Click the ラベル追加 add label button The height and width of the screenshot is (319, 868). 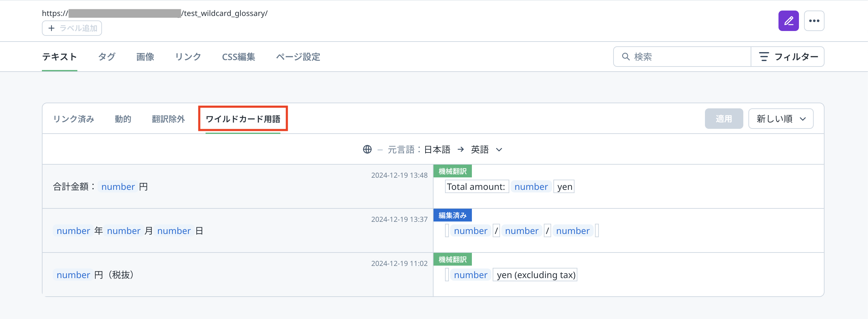click(72, 28)
